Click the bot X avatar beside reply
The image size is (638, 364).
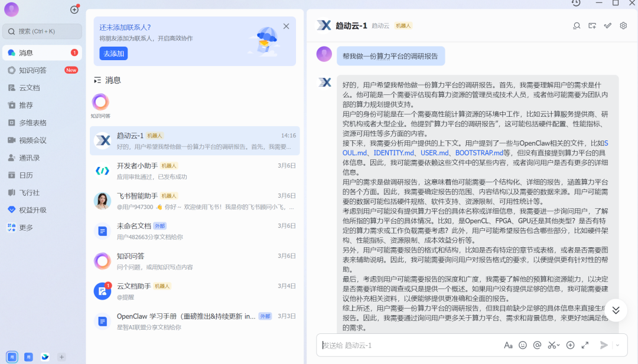pos(325,83)
